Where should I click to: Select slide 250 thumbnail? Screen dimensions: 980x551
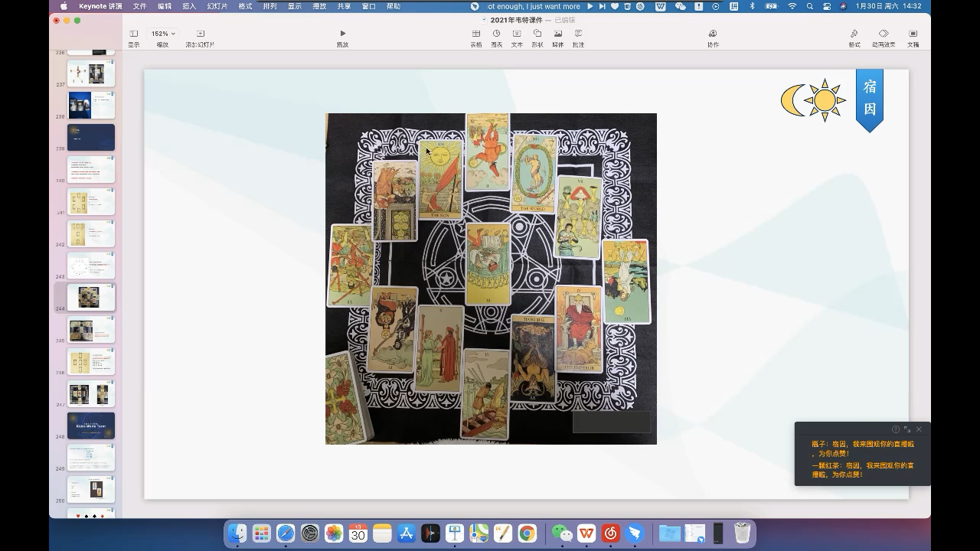click(91, 490)
